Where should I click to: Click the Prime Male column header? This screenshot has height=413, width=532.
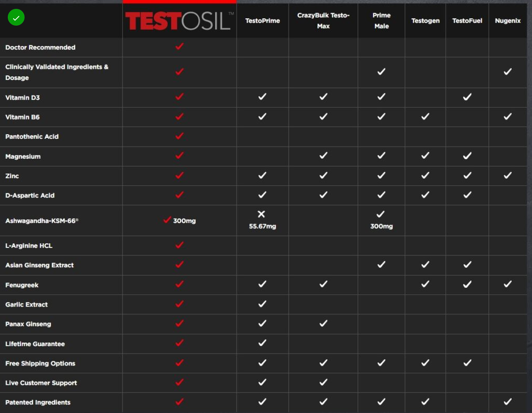pos(381,21)
